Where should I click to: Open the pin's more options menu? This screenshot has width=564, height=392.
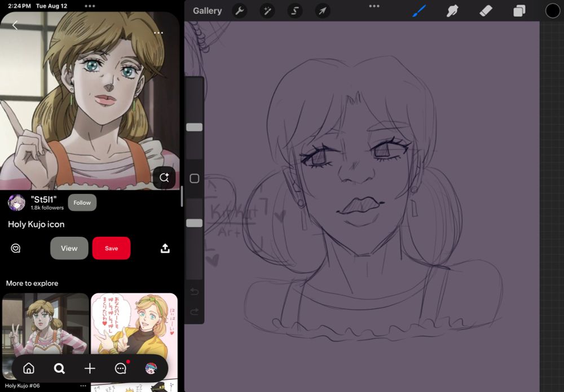point(158,33)
